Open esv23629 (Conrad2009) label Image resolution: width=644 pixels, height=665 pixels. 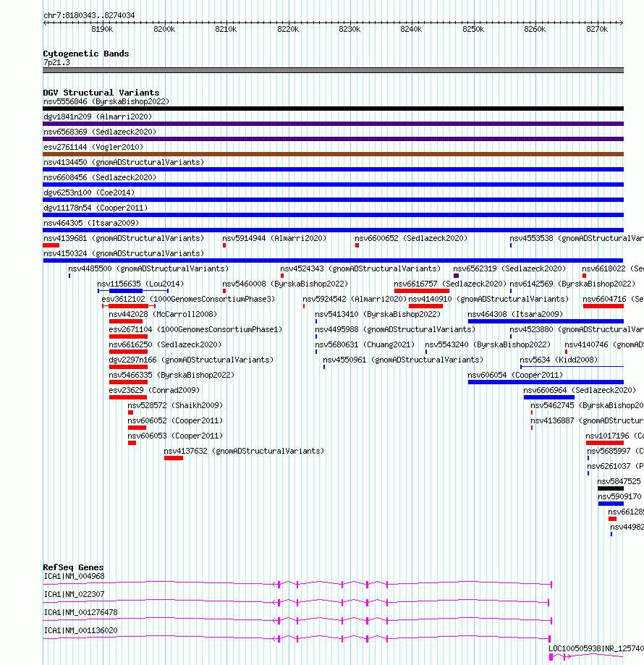154,391
